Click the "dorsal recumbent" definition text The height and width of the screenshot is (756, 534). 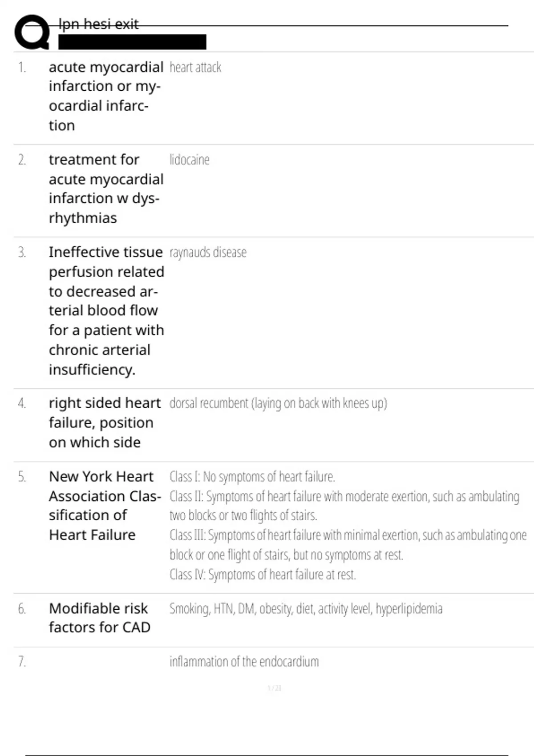278,403
